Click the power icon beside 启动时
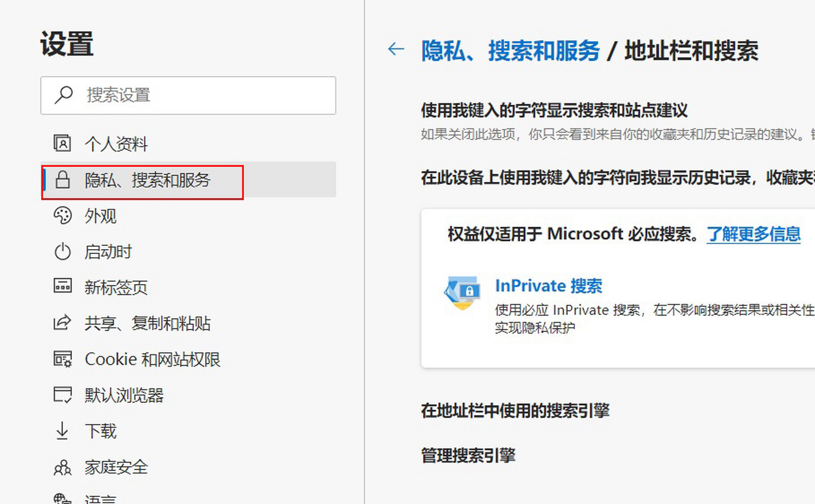 coord(62,252)
